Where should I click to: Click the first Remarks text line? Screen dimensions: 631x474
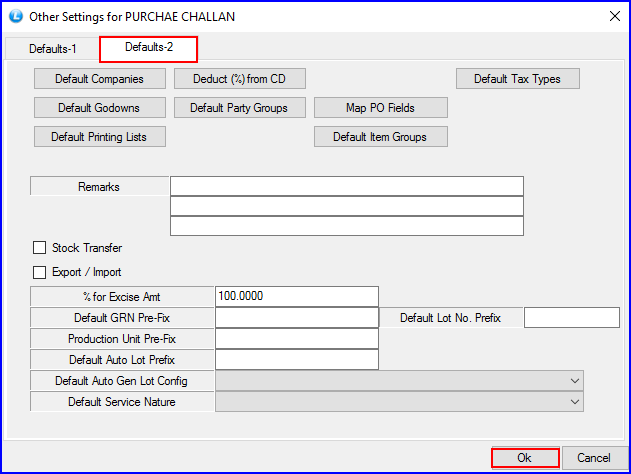pos(347,186)
